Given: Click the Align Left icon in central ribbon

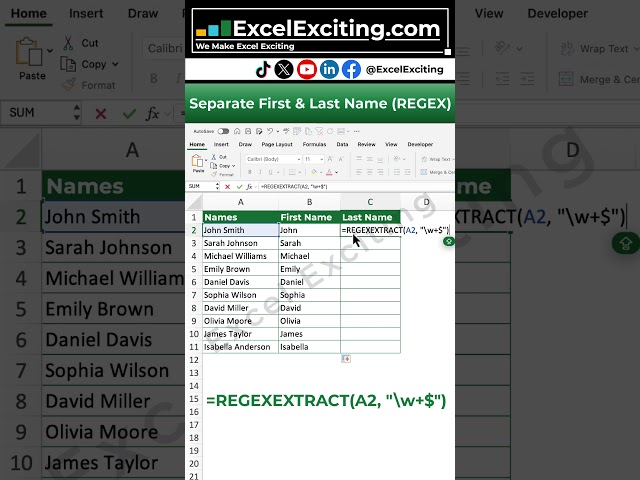Looking at the screenshot, I should (x=359, y=172).
